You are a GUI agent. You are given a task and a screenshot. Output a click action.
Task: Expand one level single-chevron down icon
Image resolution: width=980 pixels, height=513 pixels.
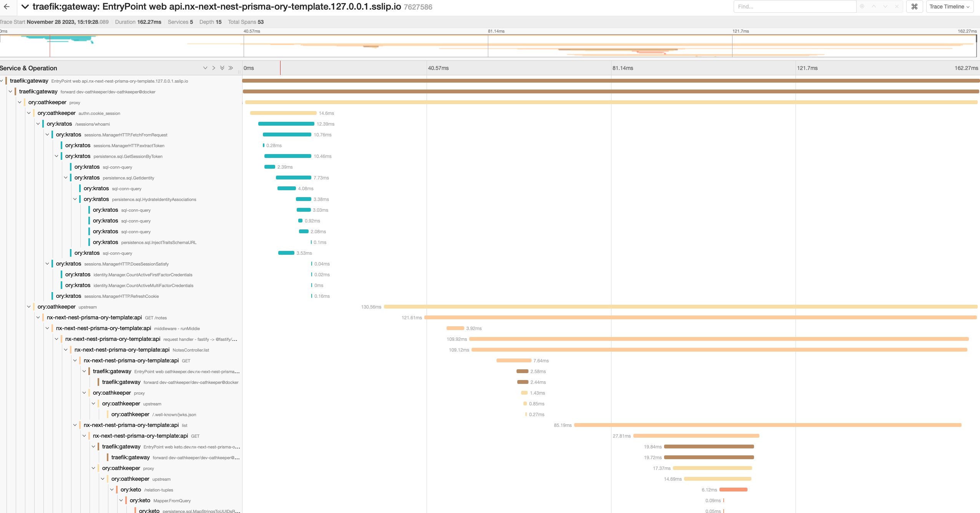click(205, 68)
